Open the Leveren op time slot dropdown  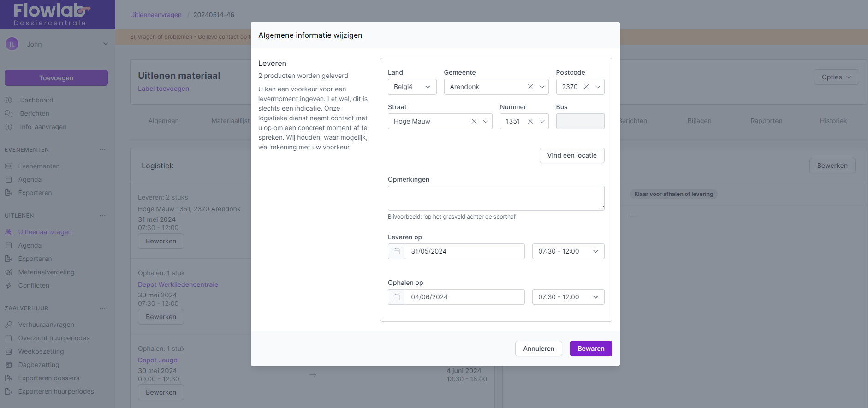(x=568, y=251)
